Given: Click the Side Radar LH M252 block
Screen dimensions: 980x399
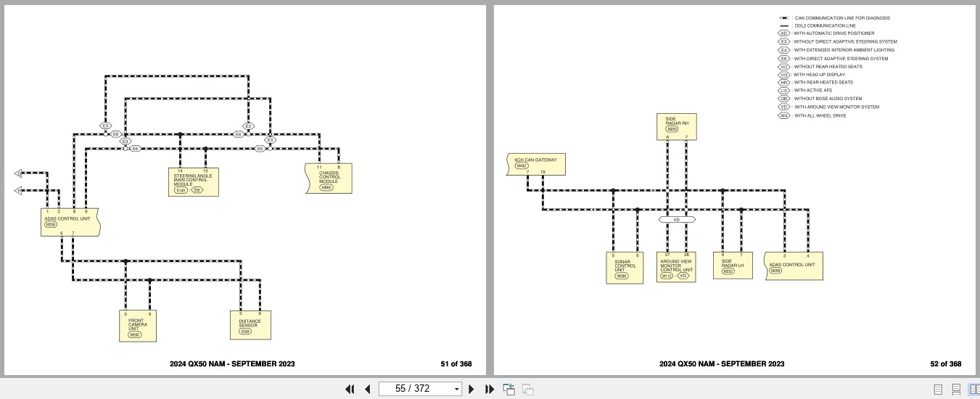Looking at the screenshot, I should (733, 266).
